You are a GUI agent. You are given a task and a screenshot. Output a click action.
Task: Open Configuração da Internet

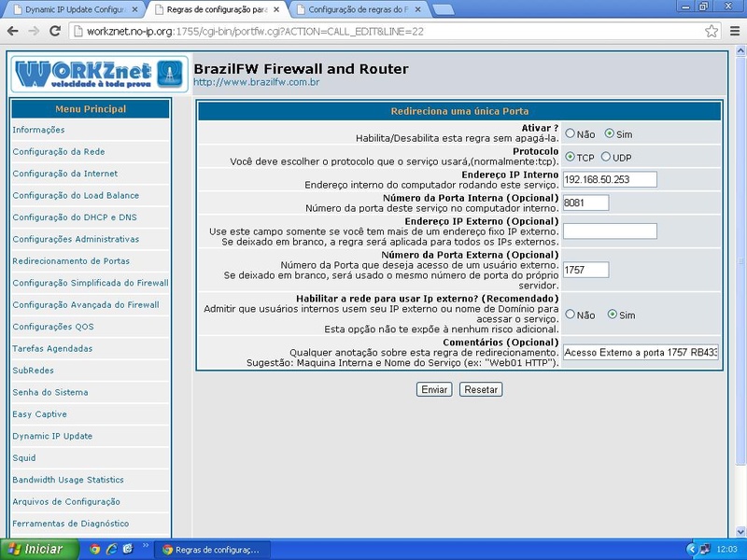(64, 174)
